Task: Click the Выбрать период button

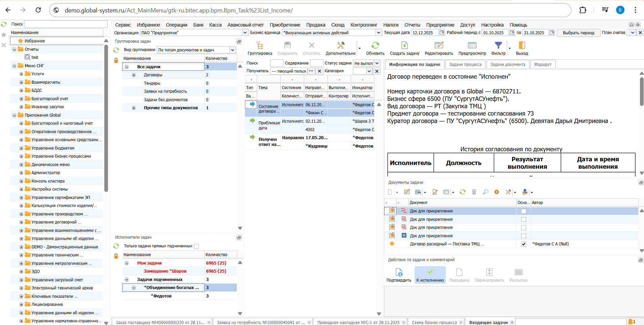Action: 578,33
